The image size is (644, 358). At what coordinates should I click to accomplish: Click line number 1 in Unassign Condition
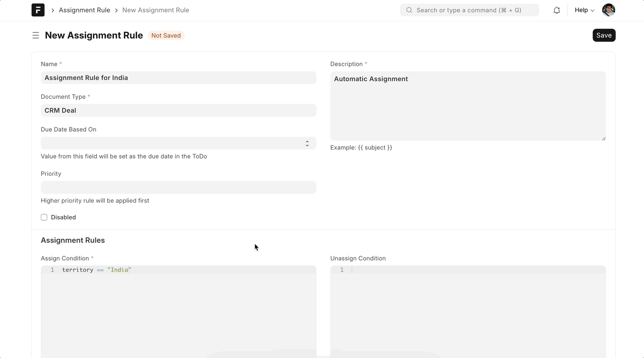coord(342,270)
